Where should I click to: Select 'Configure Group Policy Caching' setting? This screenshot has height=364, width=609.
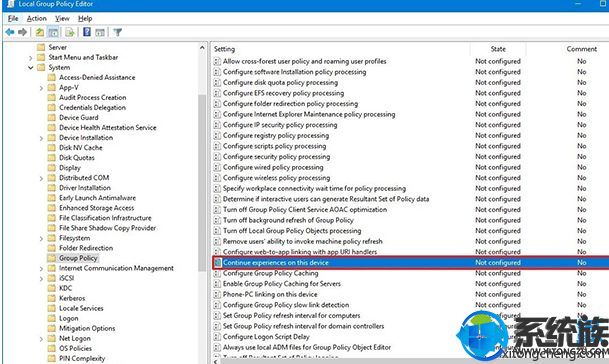click(270, 273)
